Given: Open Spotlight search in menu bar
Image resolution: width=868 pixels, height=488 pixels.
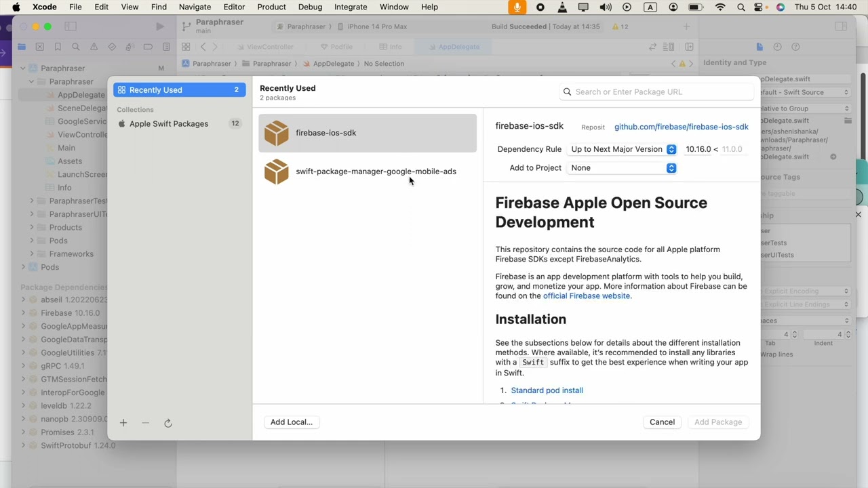Looking at the screenshot, I should (741, 7).
